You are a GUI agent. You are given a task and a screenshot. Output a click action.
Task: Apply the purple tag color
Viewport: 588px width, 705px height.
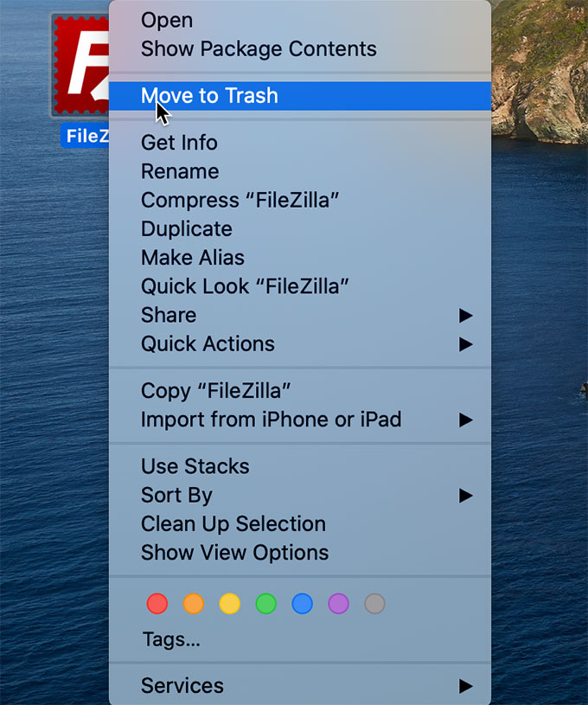click(x=338, y=604)
